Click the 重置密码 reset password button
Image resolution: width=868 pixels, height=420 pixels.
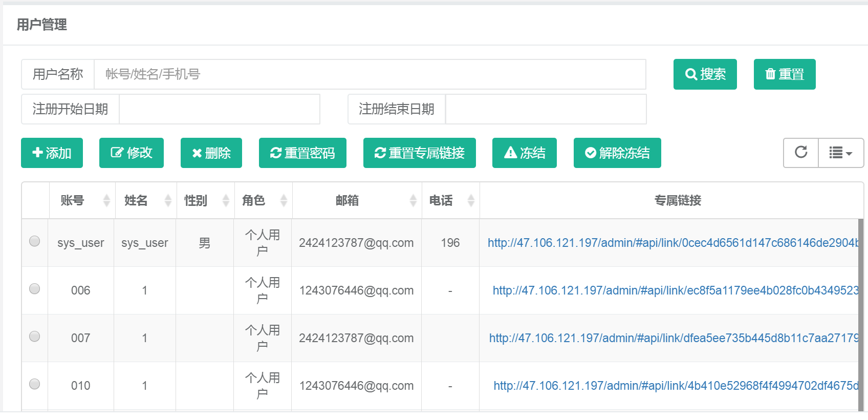tap(302, 153)
